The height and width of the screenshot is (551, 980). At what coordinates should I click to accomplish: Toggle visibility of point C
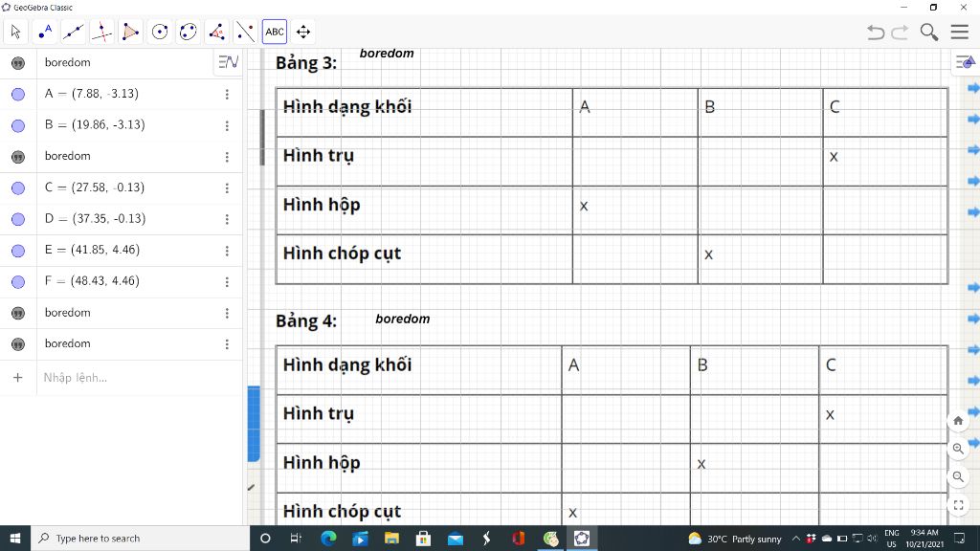18,188
